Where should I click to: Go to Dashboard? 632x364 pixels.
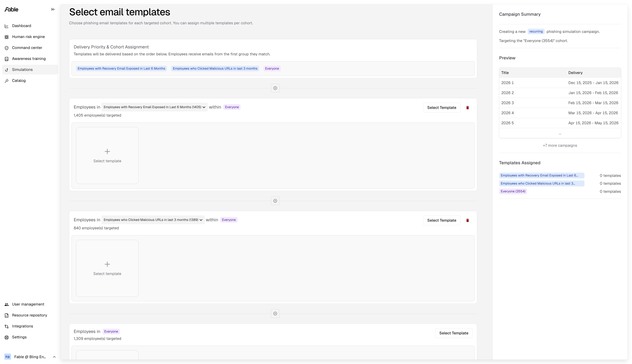[22, 26]
